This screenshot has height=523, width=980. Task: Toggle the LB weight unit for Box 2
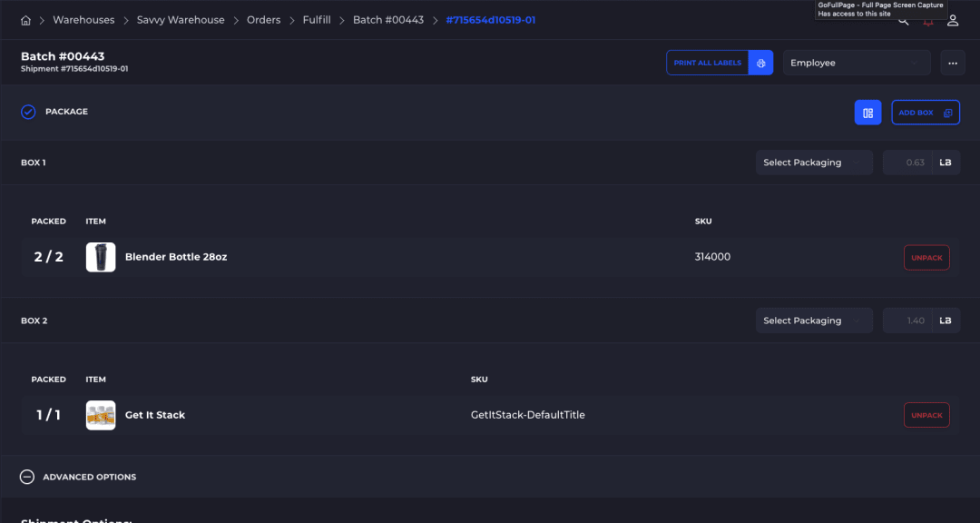(946, 321)
